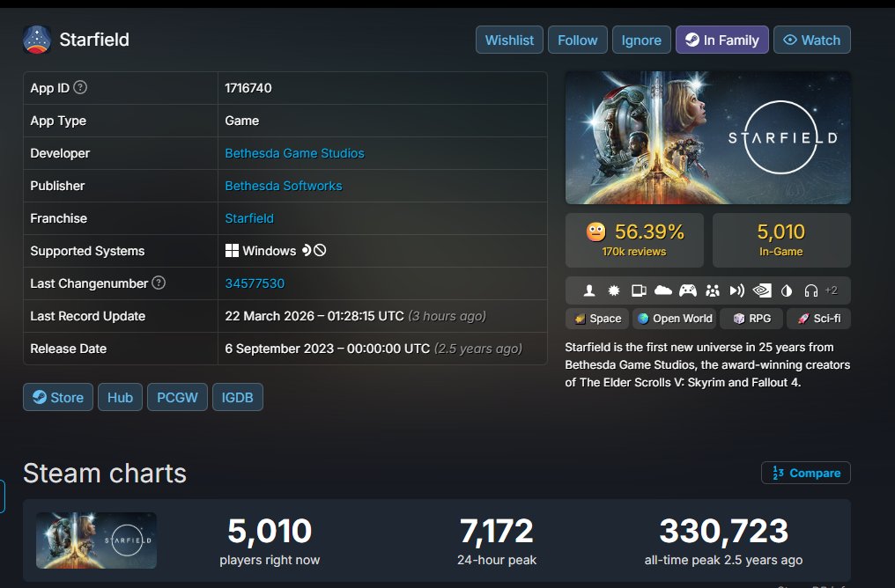
Task: Click the Starfield app logo beside the title
Action: pyautogui.click(x=37, y=40)
